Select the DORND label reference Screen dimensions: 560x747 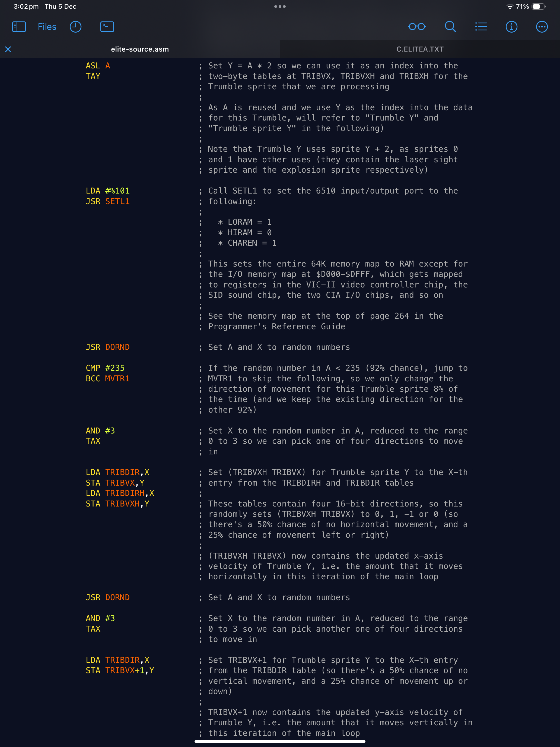tap(116, 347)
